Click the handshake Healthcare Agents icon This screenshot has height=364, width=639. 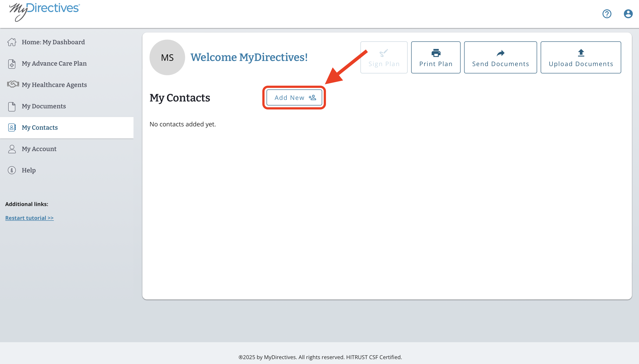pyautogui.click(x=13, y=84)
